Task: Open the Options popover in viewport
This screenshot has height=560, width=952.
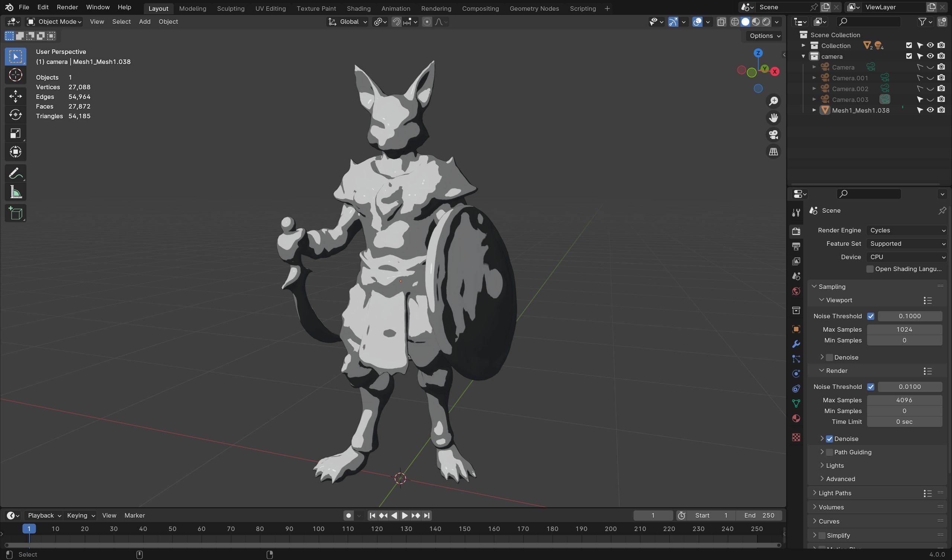Action: [x=765, y=36]
